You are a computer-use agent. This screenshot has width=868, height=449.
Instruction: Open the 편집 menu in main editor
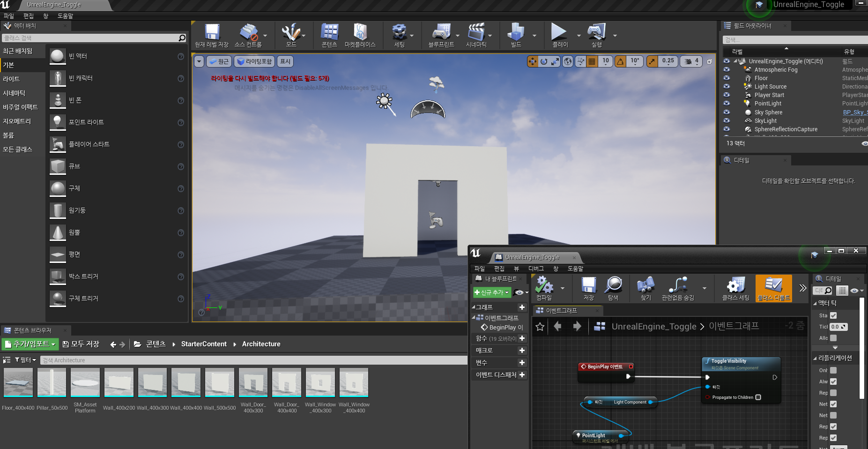point(29,16)
